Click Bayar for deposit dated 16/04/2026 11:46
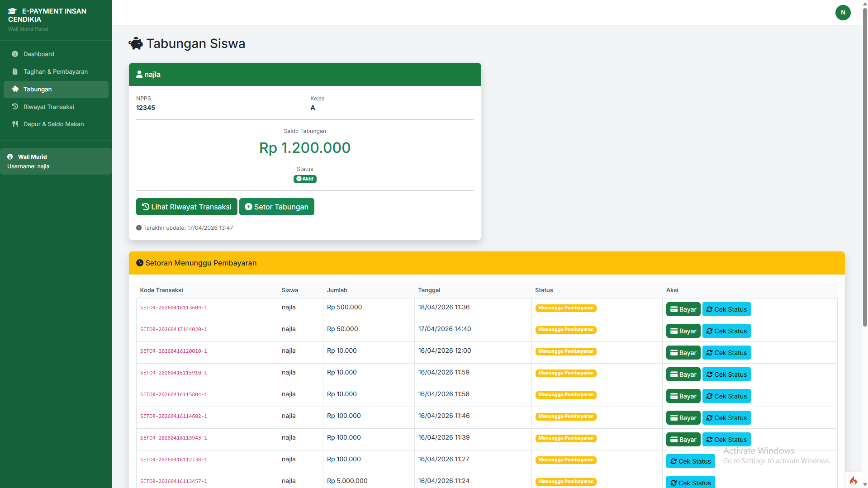This screenshot has width=868, height=488. coord(683,418)
